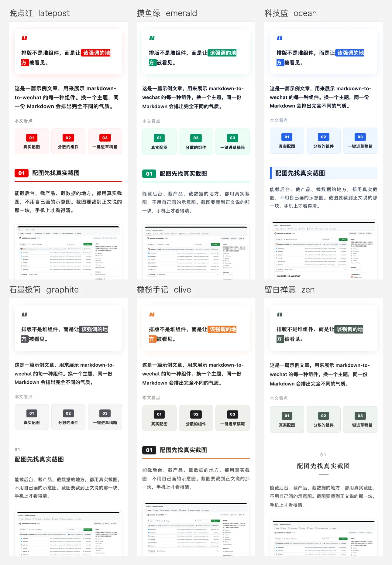392x565 pixels.
Task: Select the 真实配图 card in graphite theme
Action: click(x=32, y=417)
